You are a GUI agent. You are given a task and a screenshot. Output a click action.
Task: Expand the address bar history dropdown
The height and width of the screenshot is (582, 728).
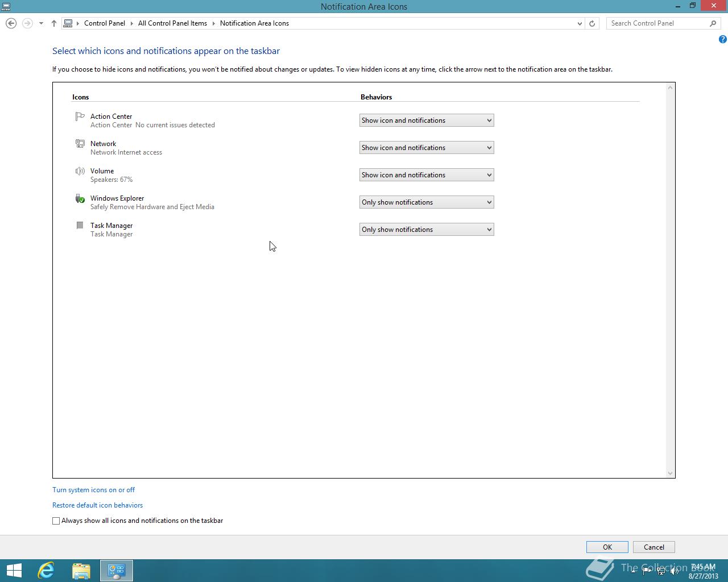tap(580, 23)
